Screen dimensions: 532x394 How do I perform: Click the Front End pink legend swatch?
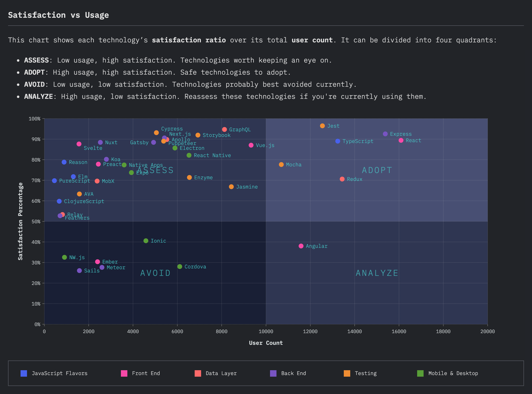[x=124, y=373]
